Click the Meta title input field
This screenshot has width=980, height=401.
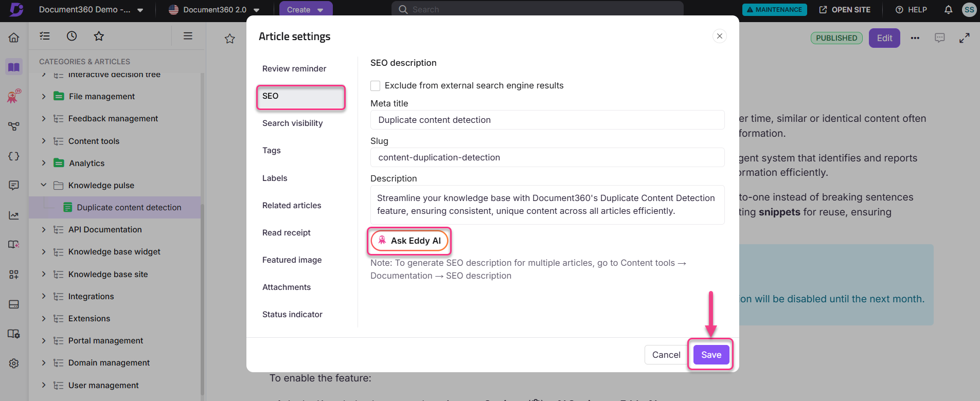[x=547, y=120]
